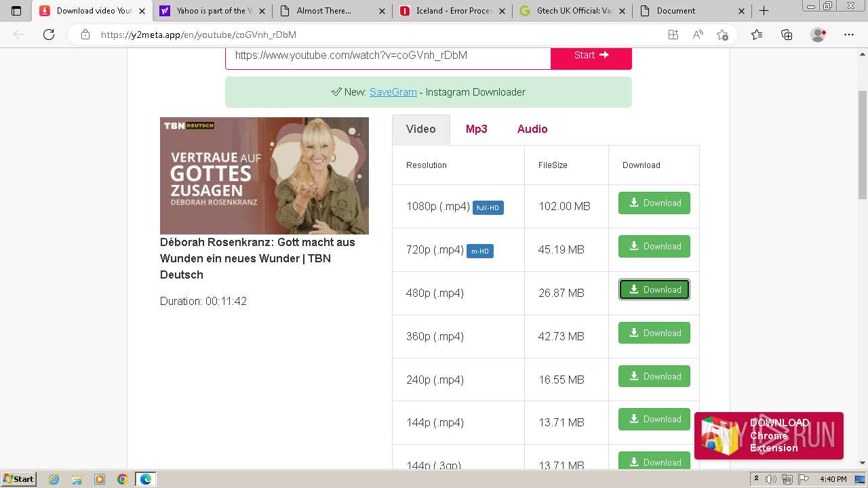Download the 240p mp4 video

pyautogui.click(x=654, y=376)
